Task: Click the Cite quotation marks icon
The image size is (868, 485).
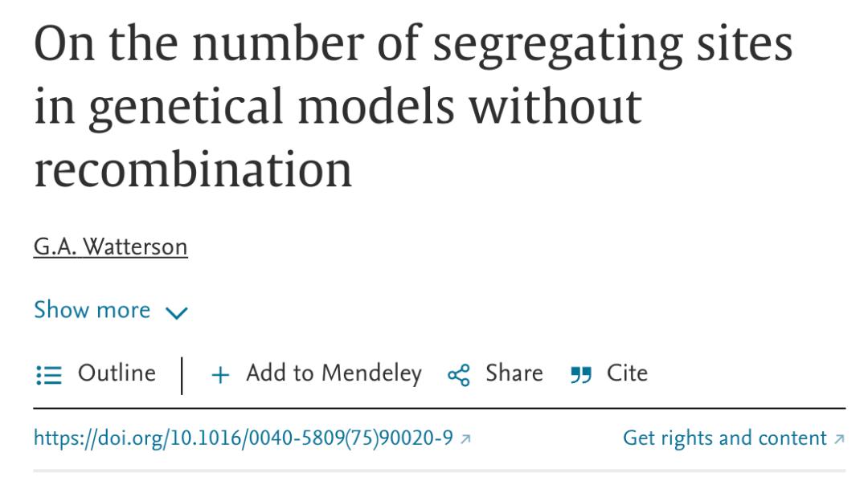Action: pyautogui.click(x=579, y=374)
